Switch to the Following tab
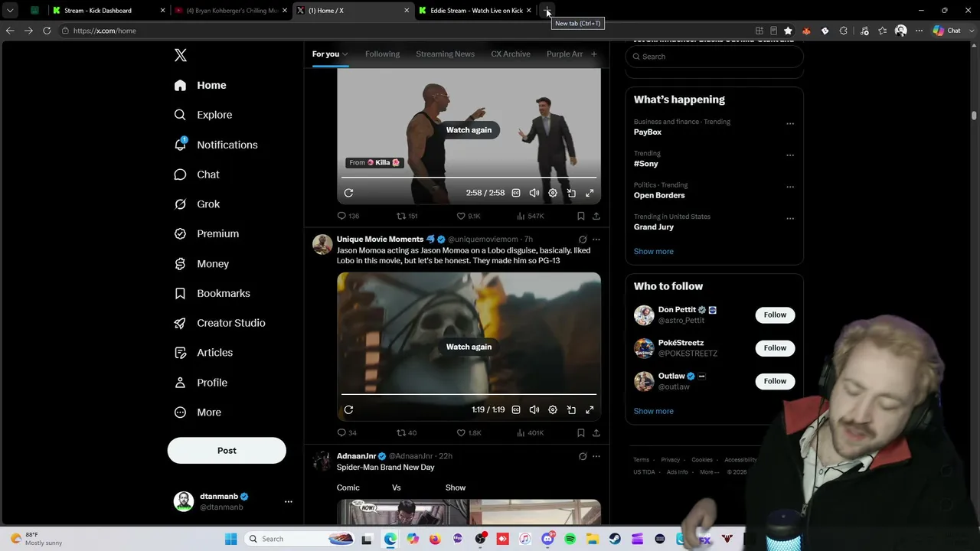 tap(382, 54)
